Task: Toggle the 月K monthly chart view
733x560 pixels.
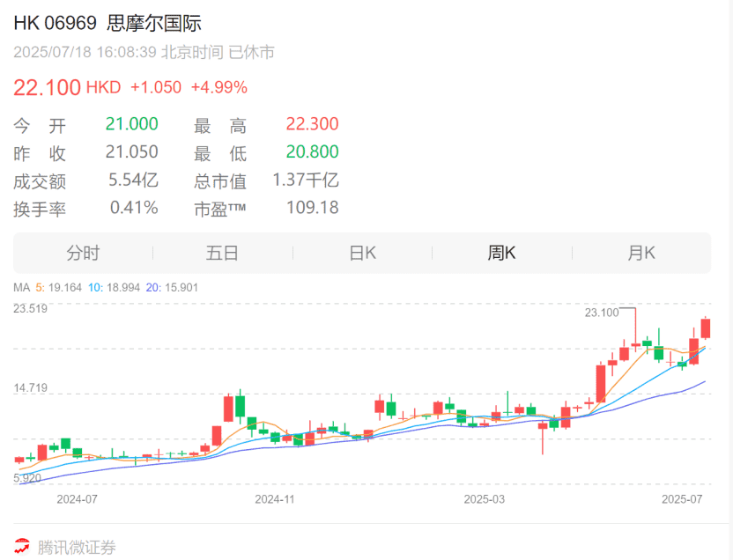Action: coord(641,253)
